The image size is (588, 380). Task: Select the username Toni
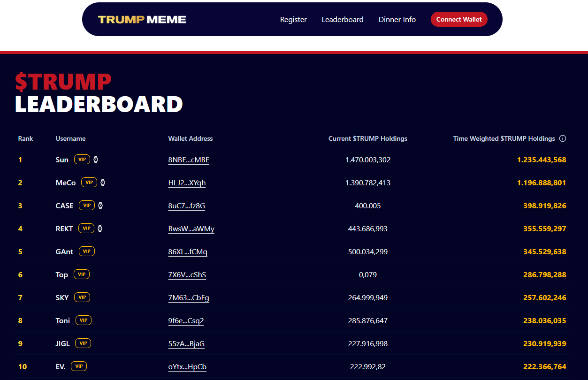point(63,320)
